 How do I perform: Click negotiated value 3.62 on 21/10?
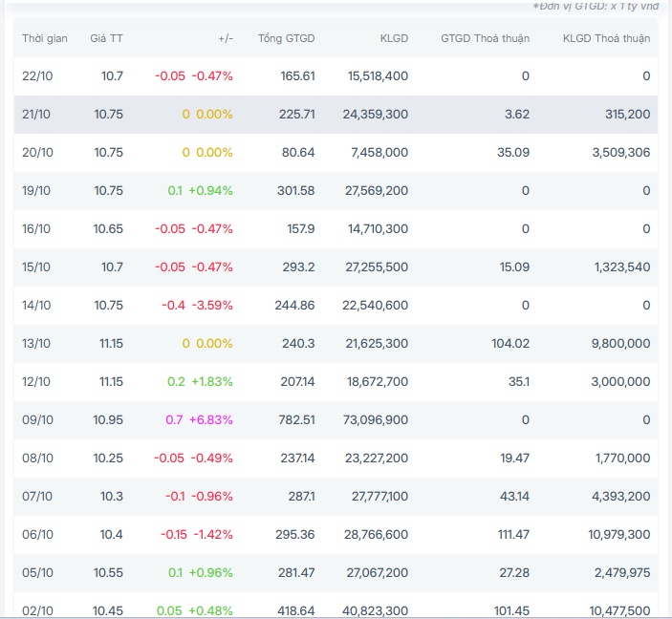click(517, 115)
